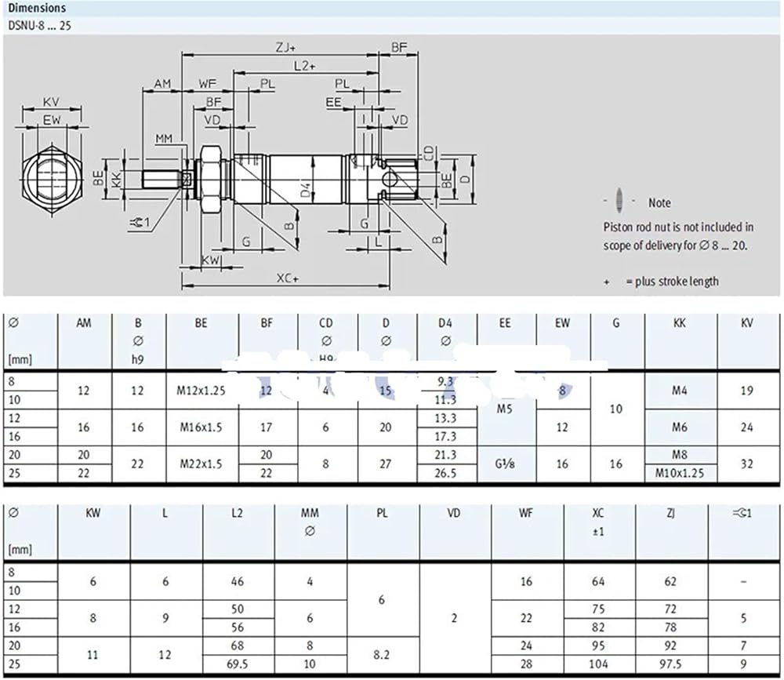784x680 pixels.
Task: Click the diameter symbol under the D4 header
Action: (x=446, y=340)
